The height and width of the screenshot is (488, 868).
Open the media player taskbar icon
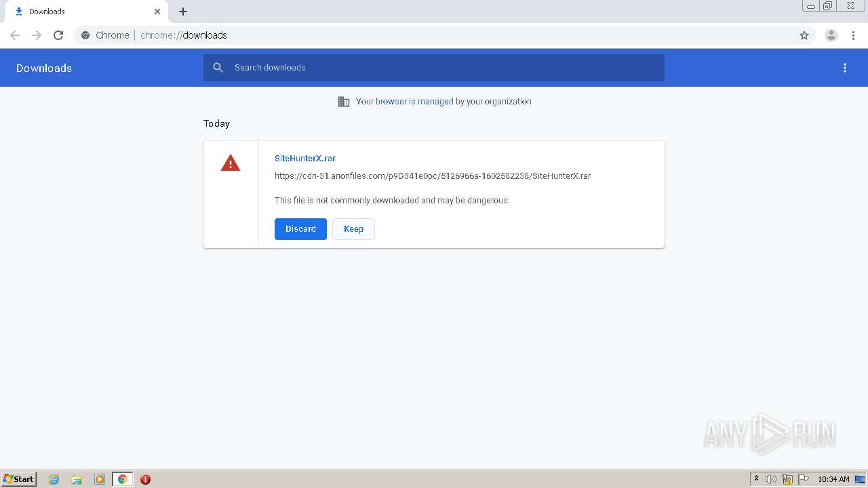click(100, 479)
